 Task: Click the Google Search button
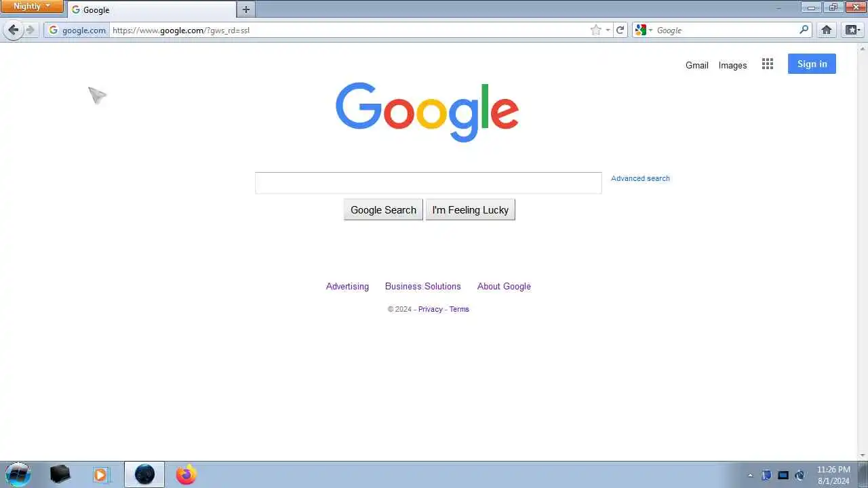[383, 209]
